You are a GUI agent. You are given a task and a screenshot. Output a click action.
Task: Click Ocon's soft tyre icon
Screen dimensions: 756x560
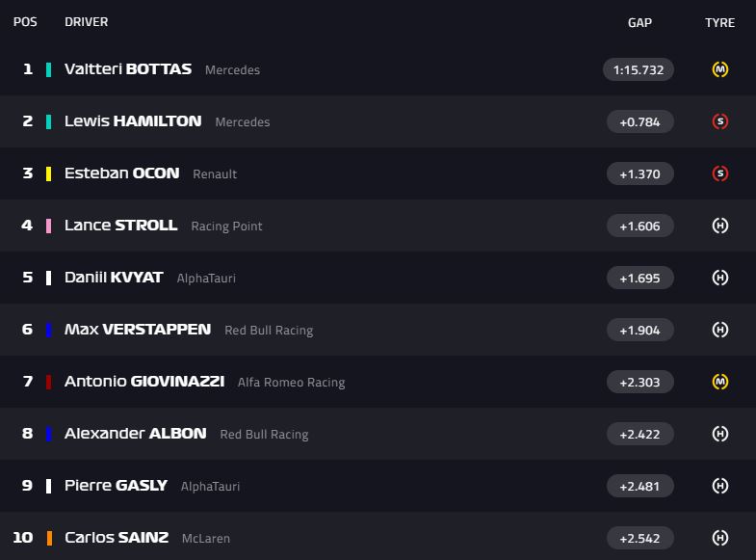pos(719,173)
